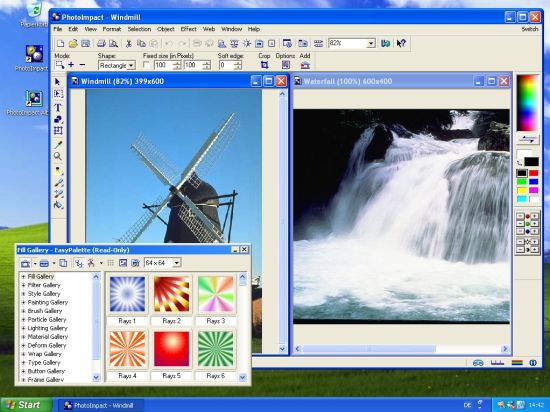Open the Selection menu
The height and width of the screenshot is (412, 550).
pyautogui.click(x=139, y=29)
